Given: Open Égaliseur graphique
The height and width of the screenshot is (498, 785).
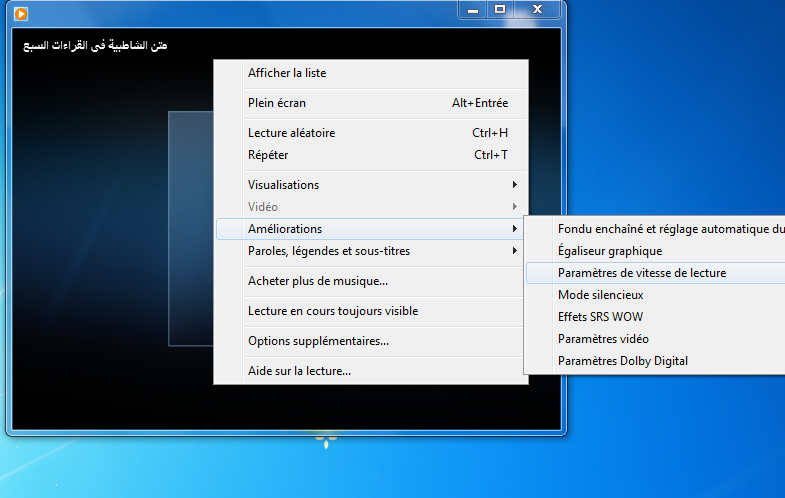Looking at the screenshot, I should click(656, 251).
